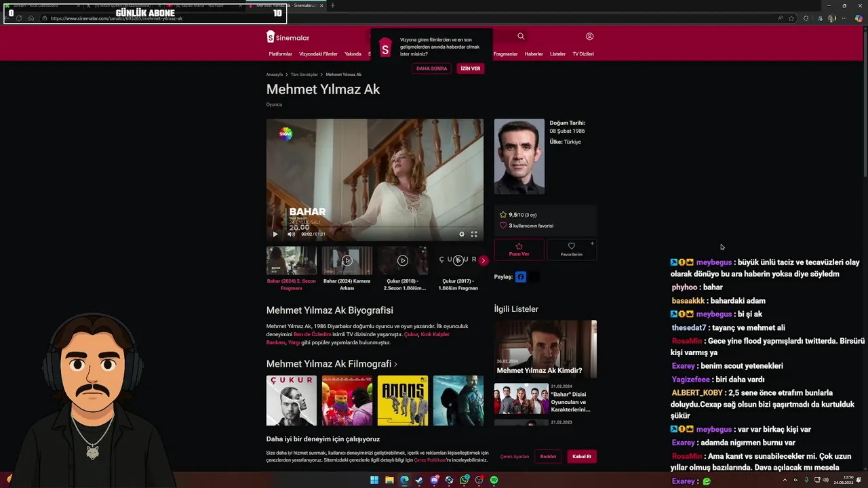The width and height of the screenshot is (868, 488).
Task: Open WhatsApp from taskbar
Action: point(464,480)
